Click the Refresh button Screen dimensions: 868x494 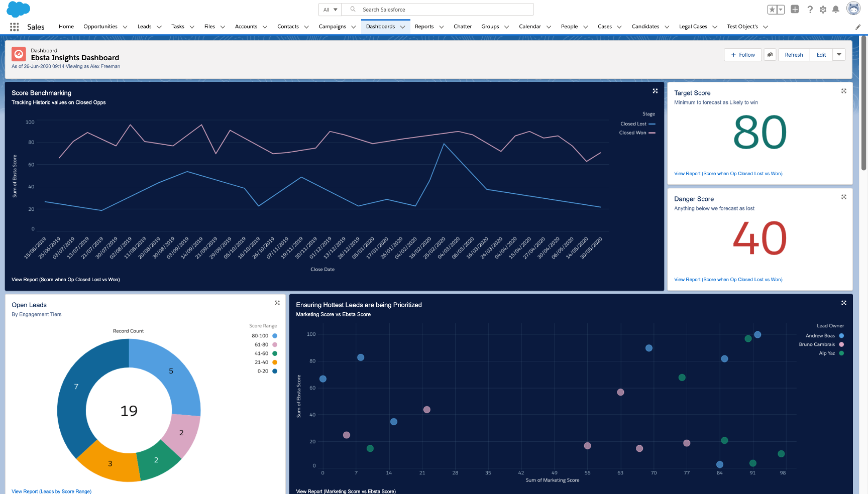click(x=794, y=55)
